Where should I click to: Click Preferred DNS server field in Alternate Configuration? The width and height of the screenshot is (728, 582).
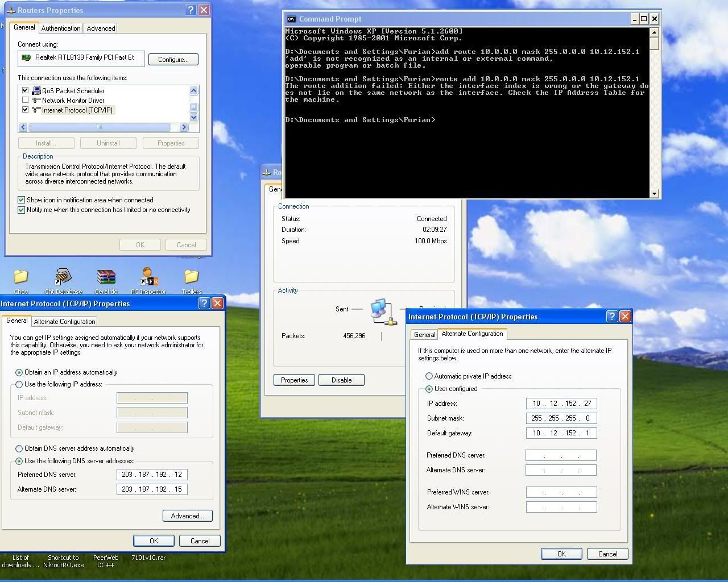[x=561, y=455]
